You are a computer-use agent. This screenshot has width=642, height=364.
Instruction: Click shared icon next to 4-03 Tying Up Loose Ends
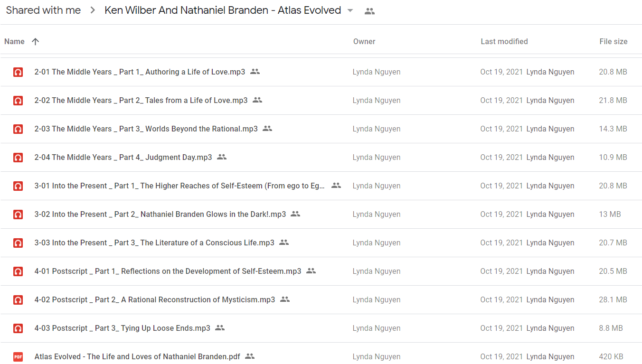pyautogui.click(x=220, y=328)
